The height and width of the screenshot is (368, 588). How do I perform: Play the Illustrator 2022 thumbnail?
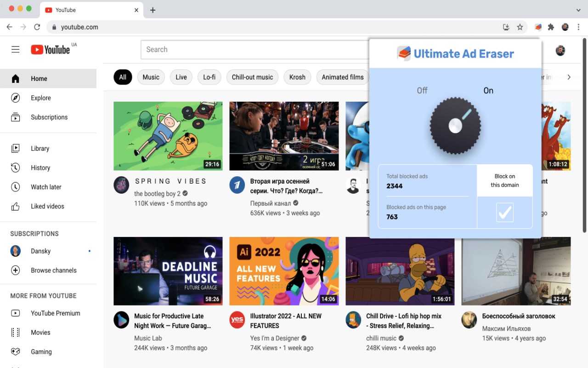tap(284, 271)
